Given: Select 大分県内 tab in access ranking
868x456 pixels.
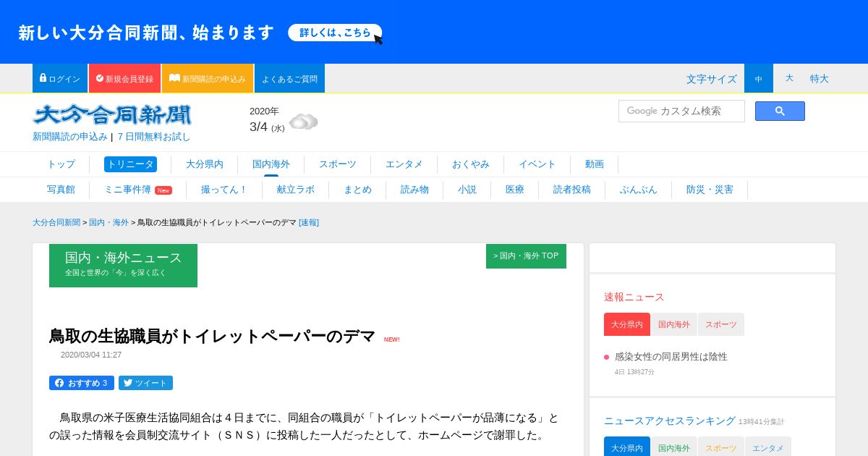Looking at the screenshot, I should pyautogui.click(x=627, y=447).
